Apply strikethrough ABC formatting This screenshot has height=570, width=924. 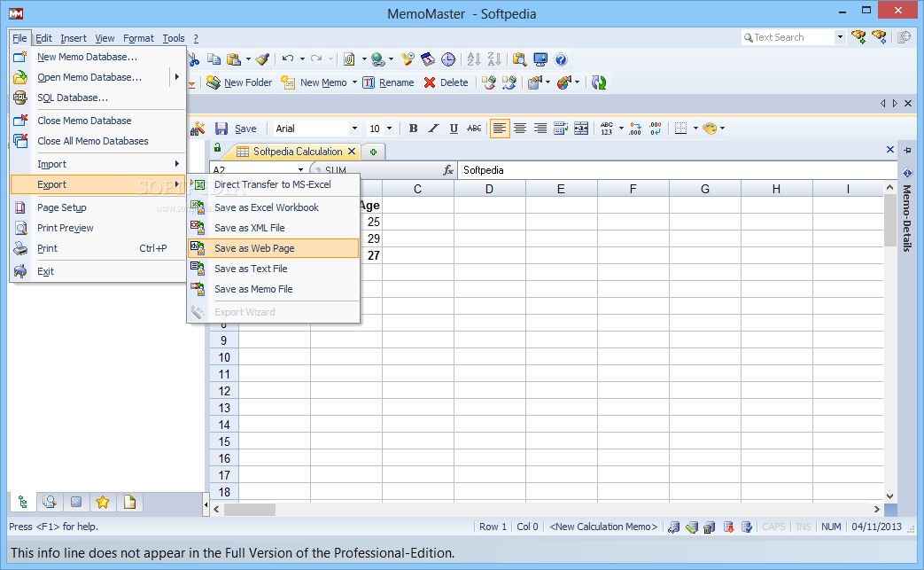coord(474,129)
